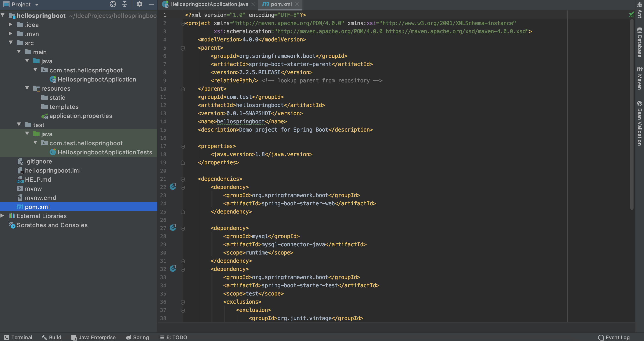Switch to HellospringbootApplication.java tab
This screenshot has height=341, width=644.
[x=209, y=4]
